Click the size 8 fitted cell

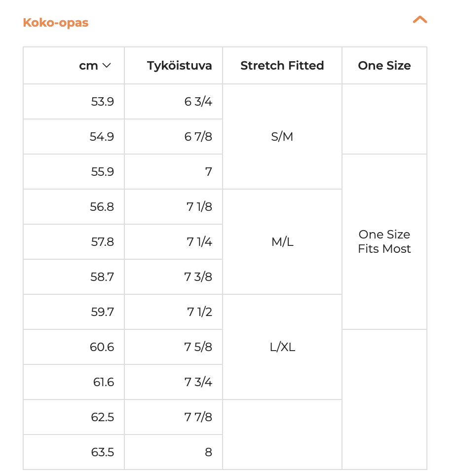[x=174, y=452]
